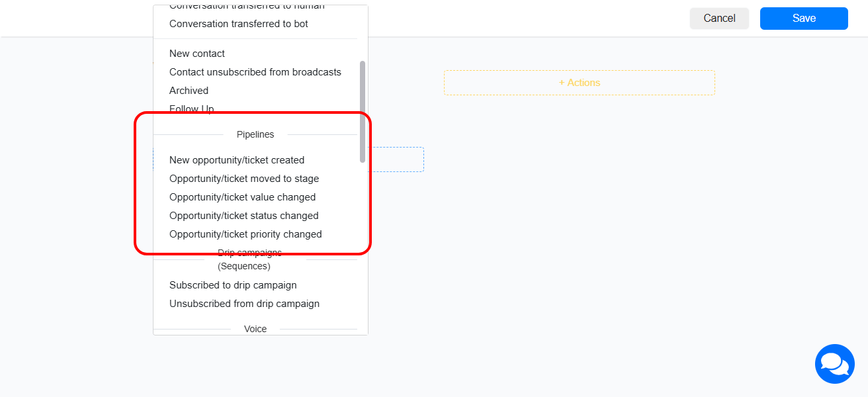
Task: Click the Voice section header
Action: pos(255,328)
